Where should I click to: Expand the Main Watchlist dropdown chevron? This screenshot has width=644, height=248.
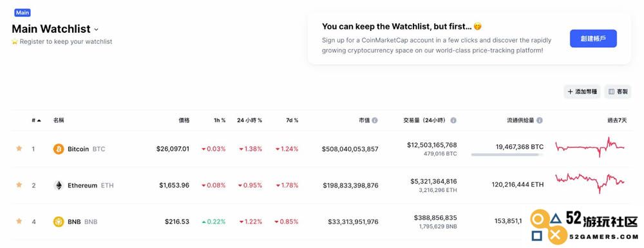point(96,30)
